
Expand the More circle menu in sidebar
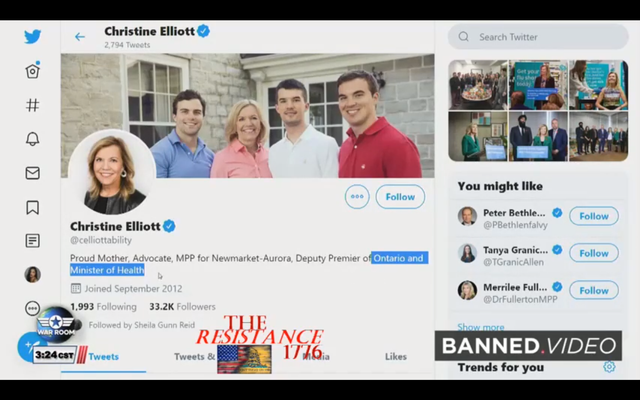coord(32,308)
